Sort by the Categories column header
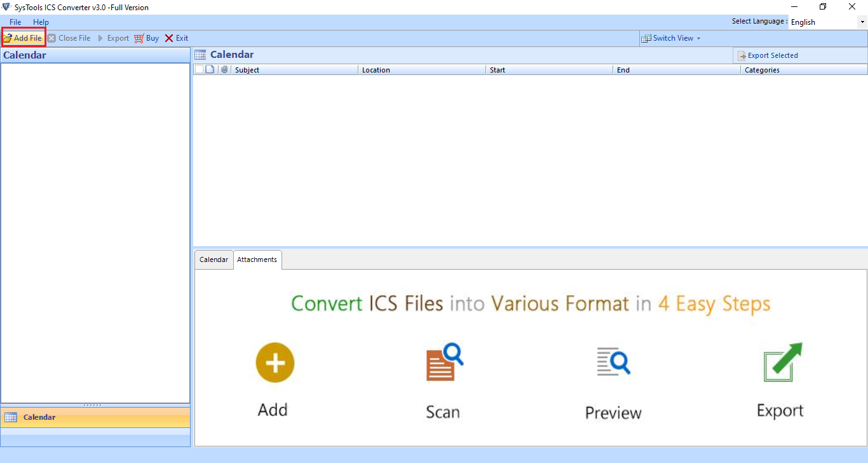This screenshot has height=463, width=868. click(804, 70)
